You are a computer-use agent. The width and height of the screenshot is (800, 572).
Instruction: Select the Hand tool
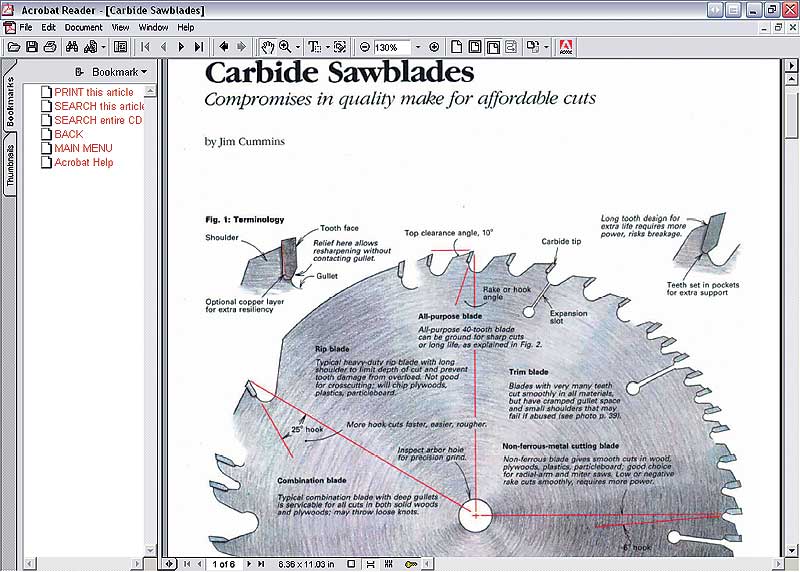(x=267, y=47)
